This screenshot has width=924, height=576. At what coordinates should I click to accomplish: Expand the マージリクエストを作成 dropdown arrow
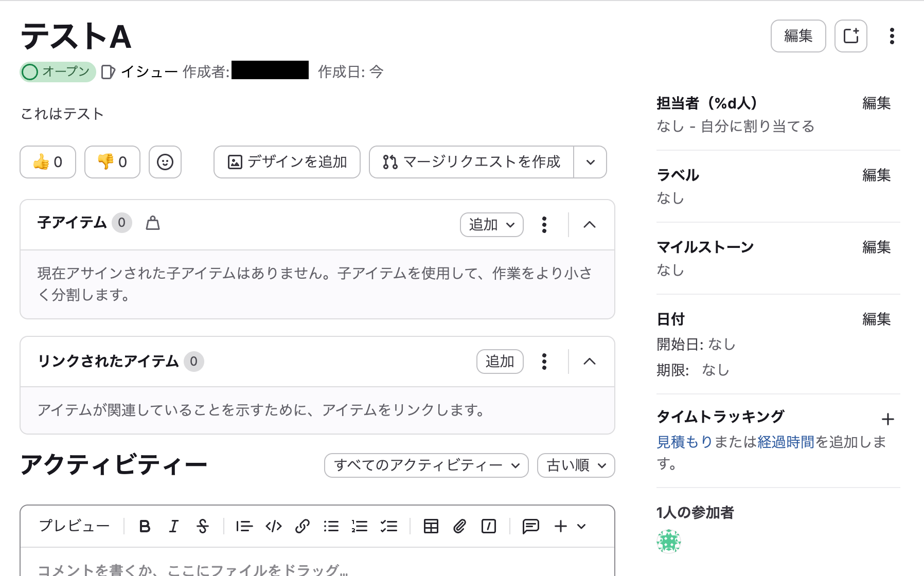591,162
